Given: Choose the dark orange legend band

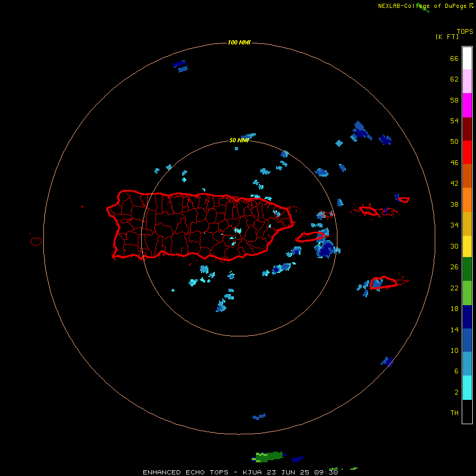Looking at the screenshot, I should pos(467,176).
